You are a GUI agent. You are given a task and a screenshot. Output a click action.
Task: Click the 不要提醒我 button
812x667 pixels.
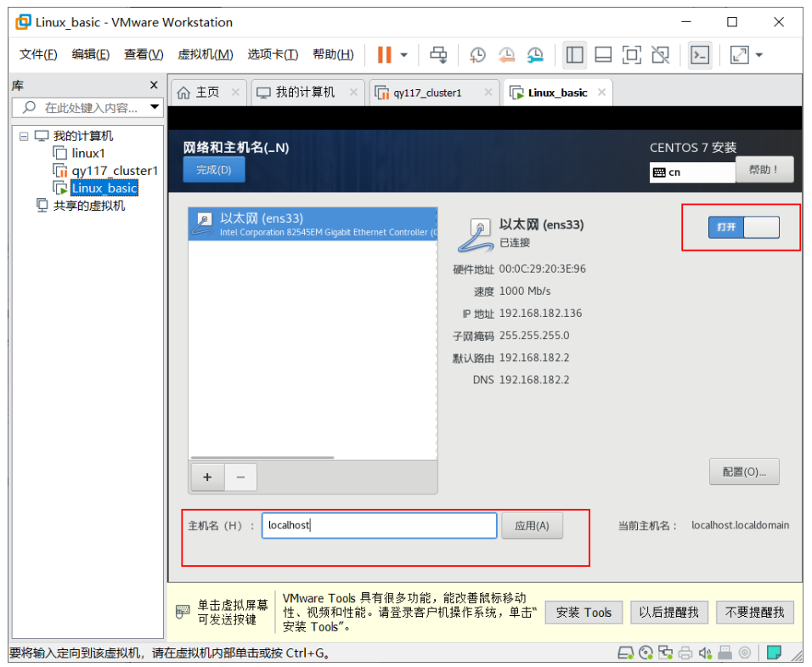(754, 613)
